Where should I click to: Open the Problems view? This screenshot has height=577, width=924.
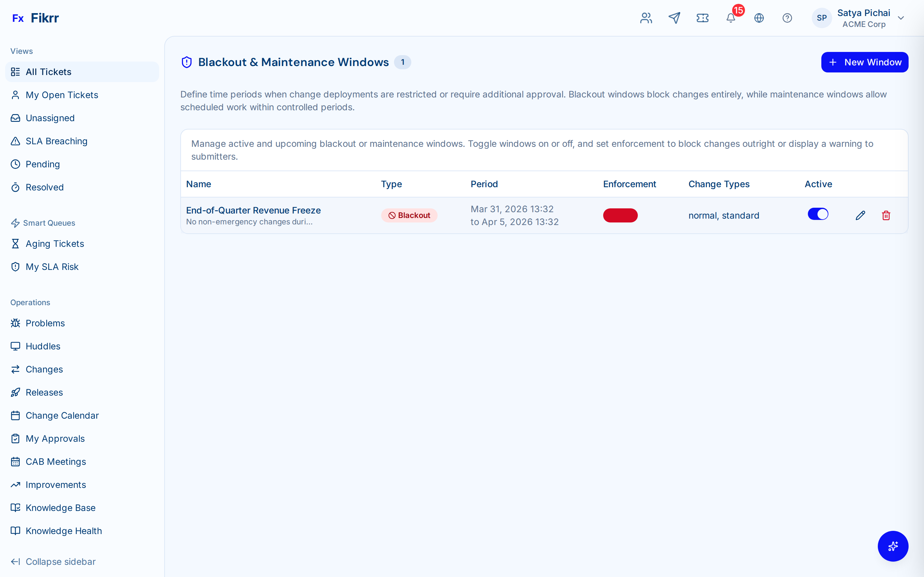[x=45, y=323]
